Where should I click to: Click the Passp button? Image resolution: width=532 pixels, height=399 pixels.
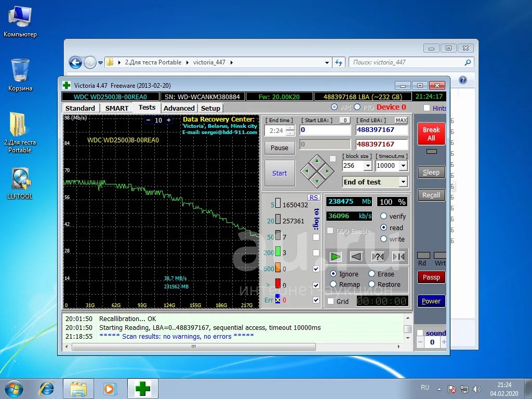click(431, 277)
